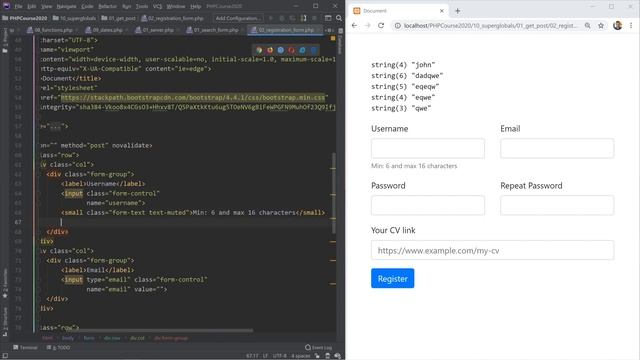This screenshot has height=360, width=640.
Task: Open the Event Log
Action: 318,347
